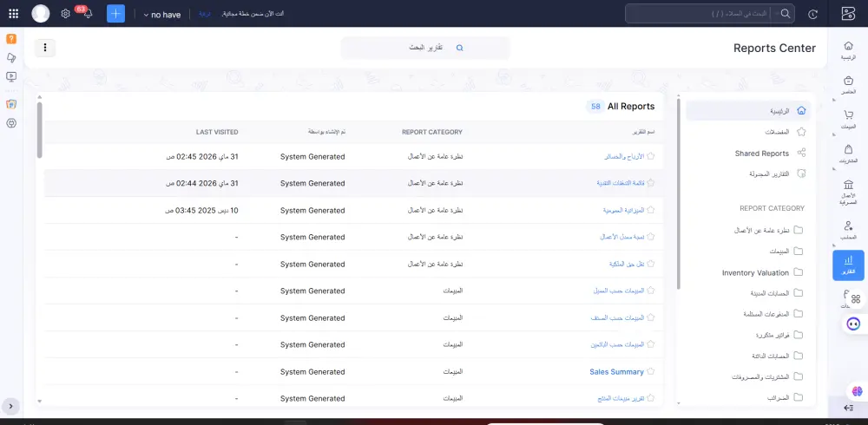
Task: Go to Home in right navigation
Action: tap(848, 49)
